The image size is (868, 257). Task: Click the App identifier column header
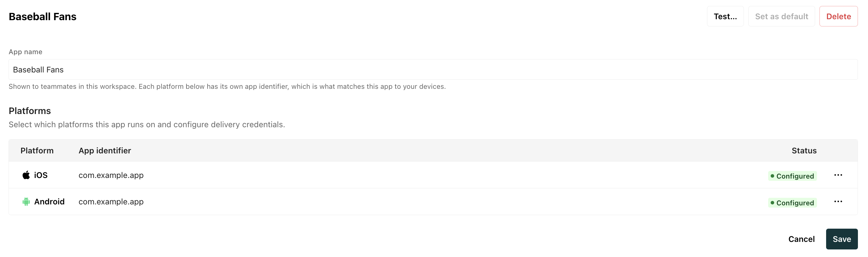point(105,150)
